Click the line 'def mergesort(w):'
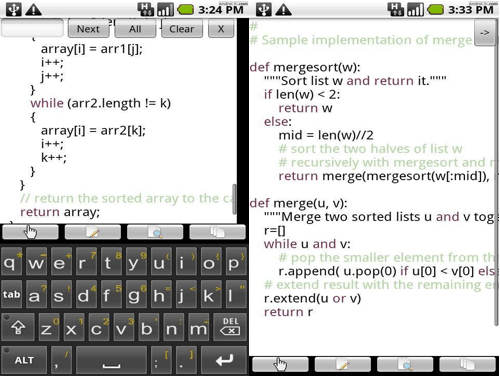Viewport: 500px width, 376px height. (x=305, y=67)
